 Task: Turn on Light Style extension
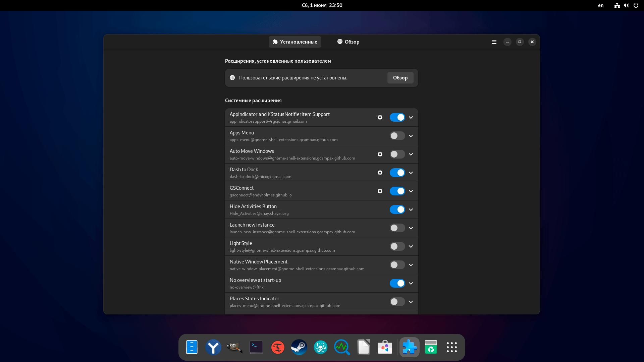tap(397, 246)
